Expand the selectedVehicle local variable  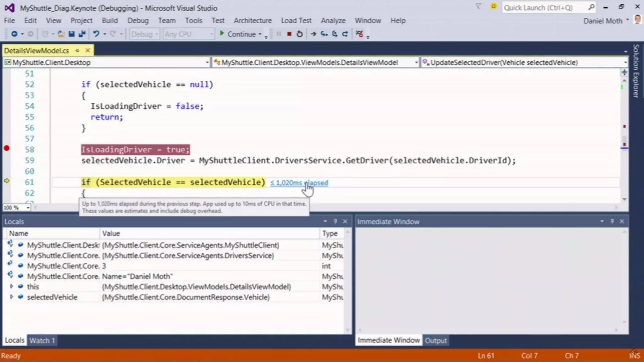click(12, 297)
